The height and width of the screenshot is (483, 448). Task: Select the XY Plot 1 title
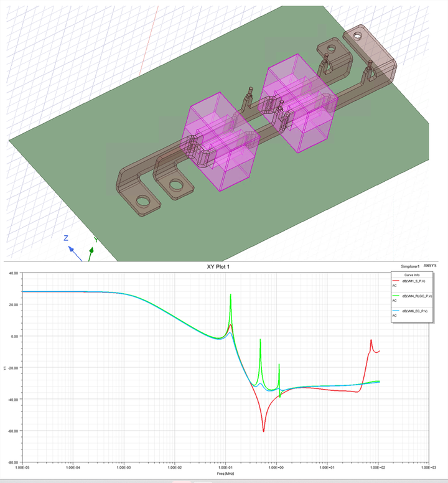click(218, 267)
